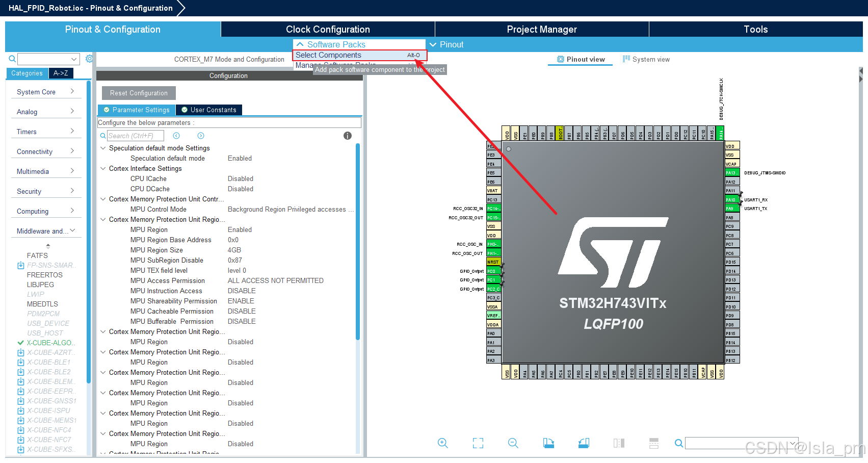Click the Reset Configuration button
The height and width of the screenshot is (463, 868).
[139, 93]
